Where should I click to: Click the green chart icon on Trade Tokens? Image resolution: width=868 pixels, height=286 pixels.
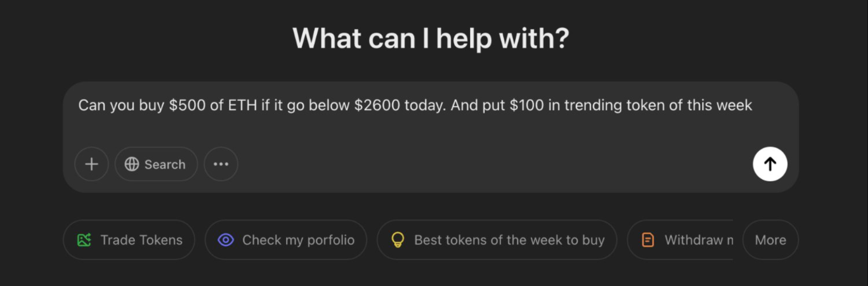coord(84,240)
